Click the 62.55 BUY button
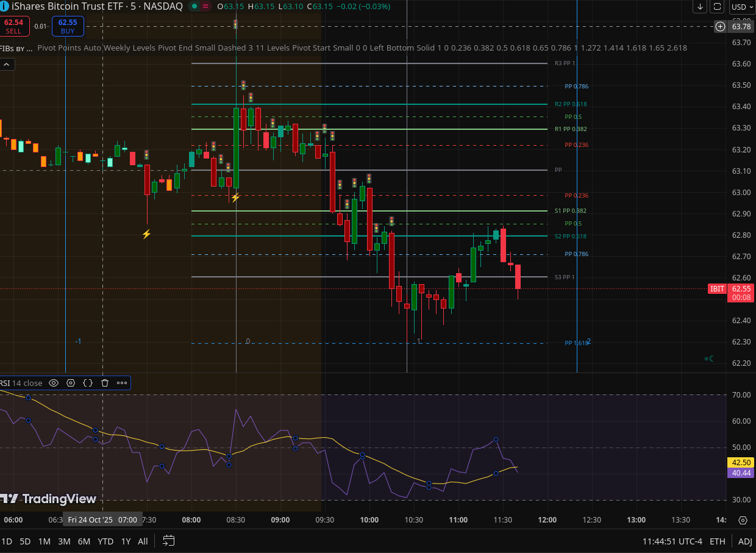The height and width of the screenshot is (553, 756). point(68,26)
